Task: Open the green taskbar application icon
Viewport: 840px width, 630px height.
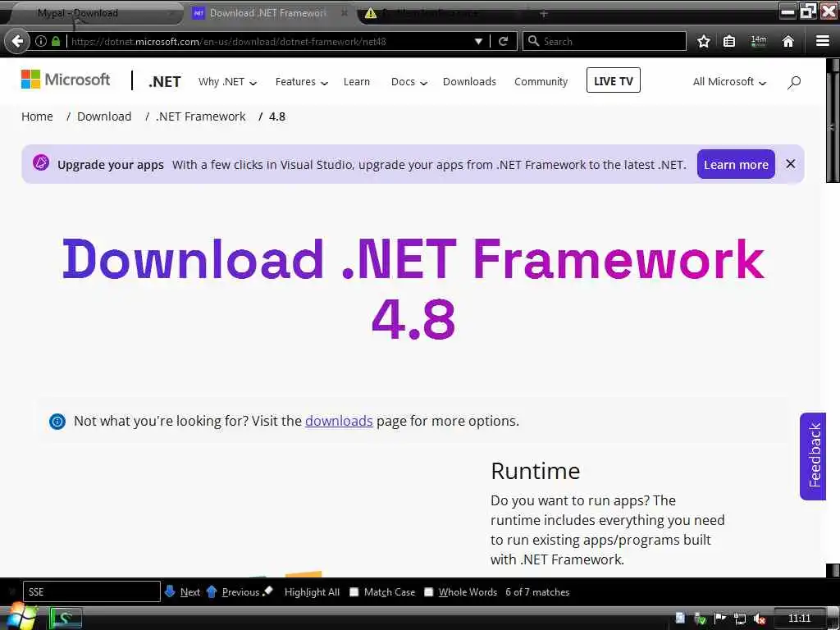Action: click(x=66, y=619)
